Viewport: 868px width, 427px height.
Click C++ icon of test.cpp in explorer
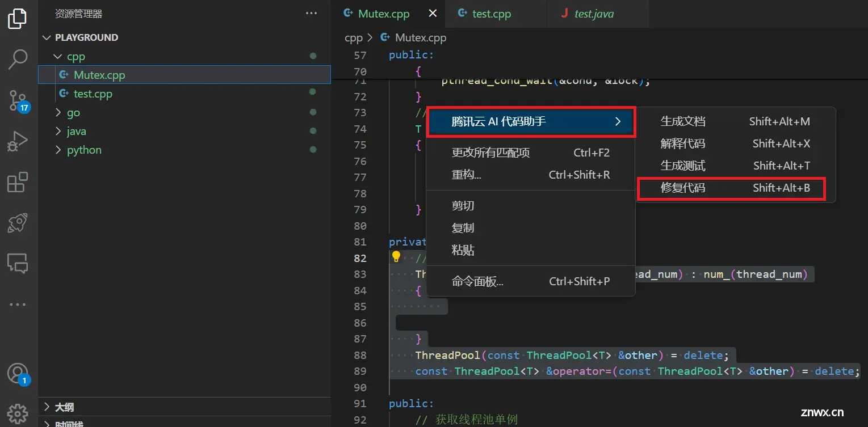click(x=64, y=93)
